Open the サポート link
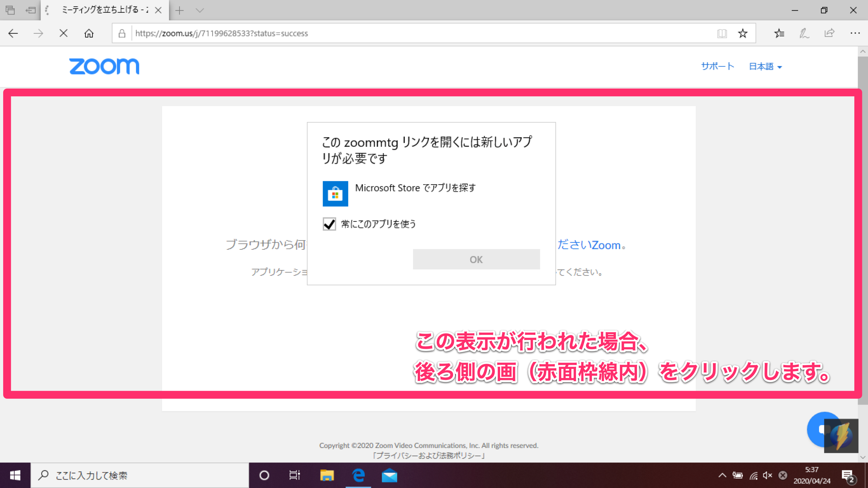Viewport: 868px width, 488px height. pos(717,66)
